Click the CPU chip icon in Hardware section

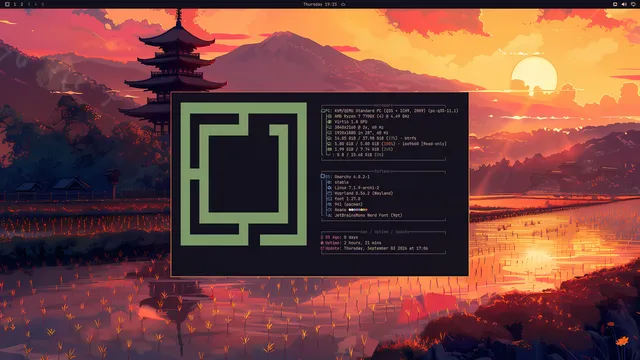click(329, 116)
